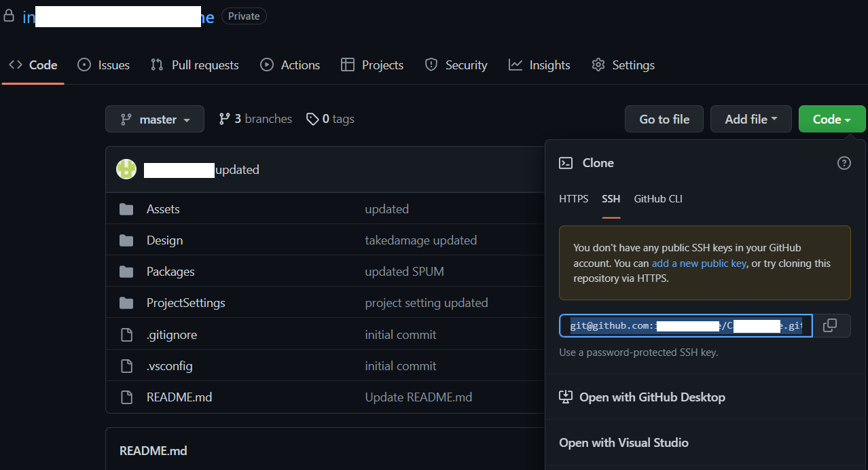Click the SSH clone URL field
The width and height of the screenshot is (868, 470).
(x=686, y=326)
